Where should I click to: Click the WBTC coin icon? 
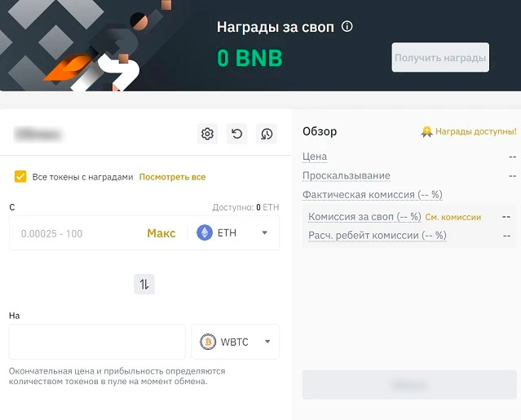pyautogui.click(x=208, y=342)
